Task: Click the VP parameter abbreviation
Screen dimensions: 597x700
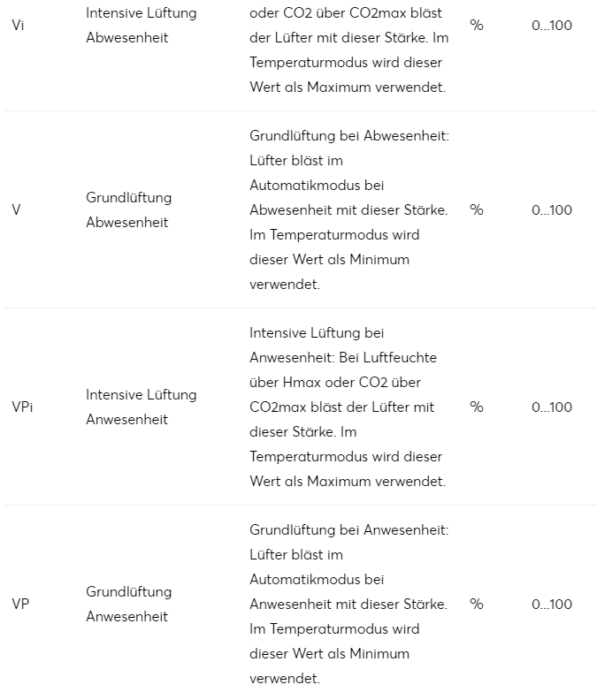Action: coord(20,605)
